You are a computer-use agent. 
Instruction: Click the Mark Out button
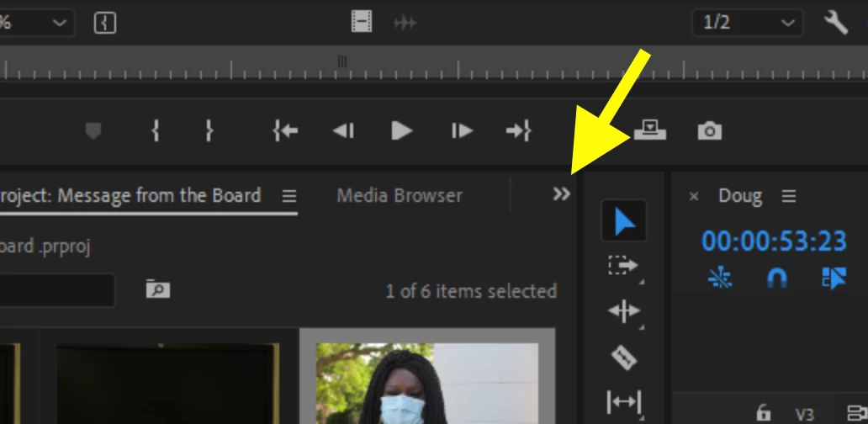pyautogui.click(x=209, y=131)
